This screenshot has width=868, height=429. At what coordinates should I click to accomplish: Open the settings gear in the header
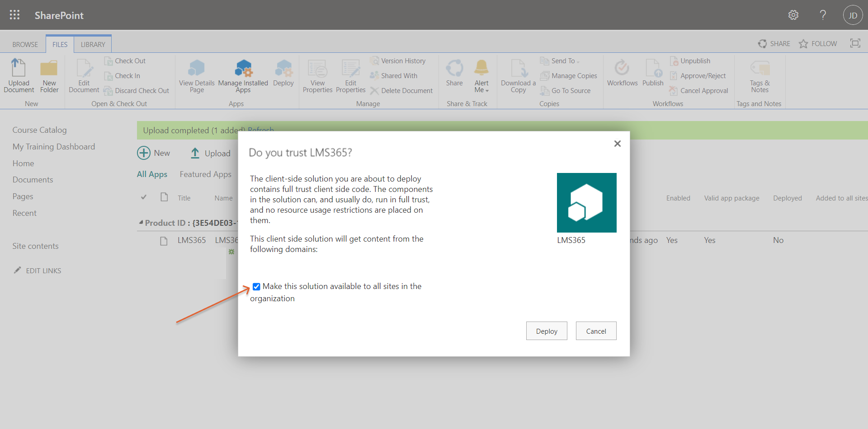793,15
